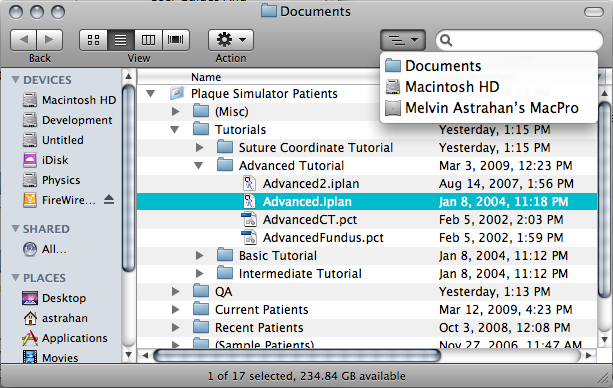Click the path dropdown button
Image resolution: width=613 pixels, height=388 pixels.
[x=403, y=40]
